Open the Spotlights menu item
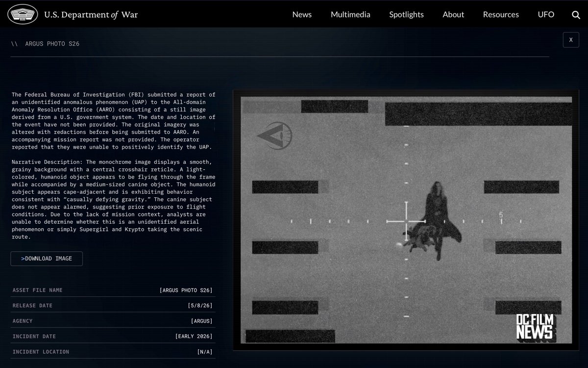This screenshot has height=368, width=588. pos(406,14)
